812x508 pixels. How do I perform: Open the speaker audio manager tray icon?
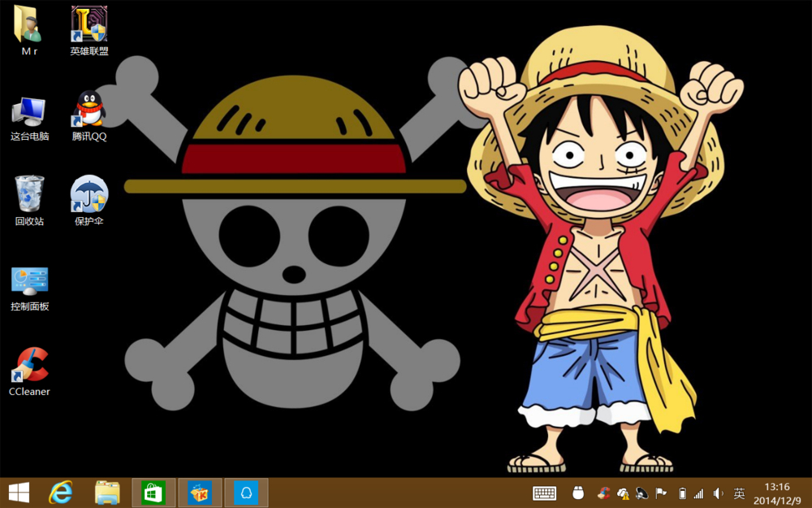[642, 493]
